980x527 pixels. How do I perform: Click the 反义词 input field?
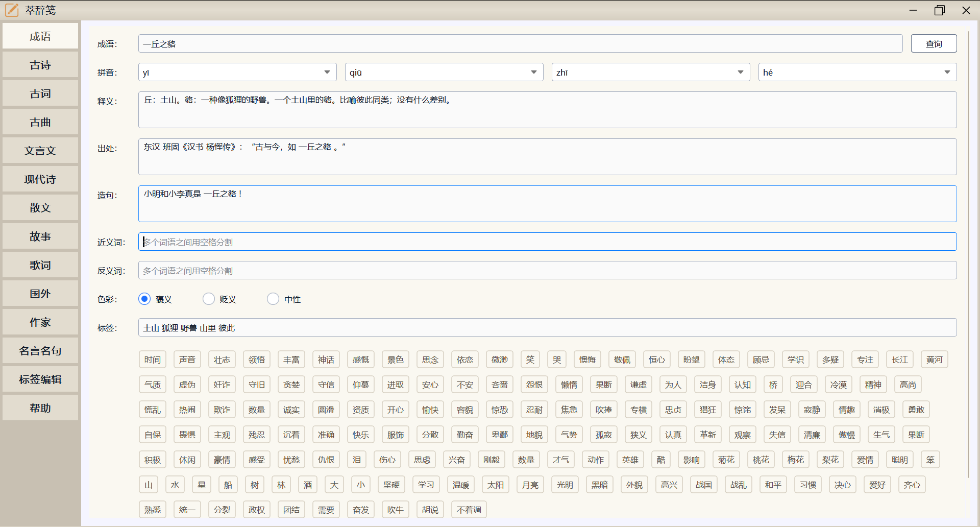pyautogui.click(x=548, y=270)
